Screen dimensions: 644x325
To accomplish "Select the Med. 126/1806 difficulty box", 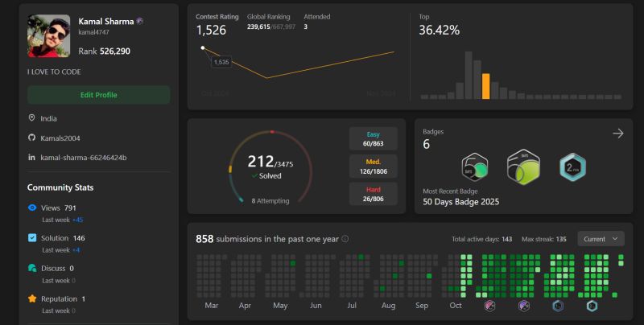I will (373, 167).
